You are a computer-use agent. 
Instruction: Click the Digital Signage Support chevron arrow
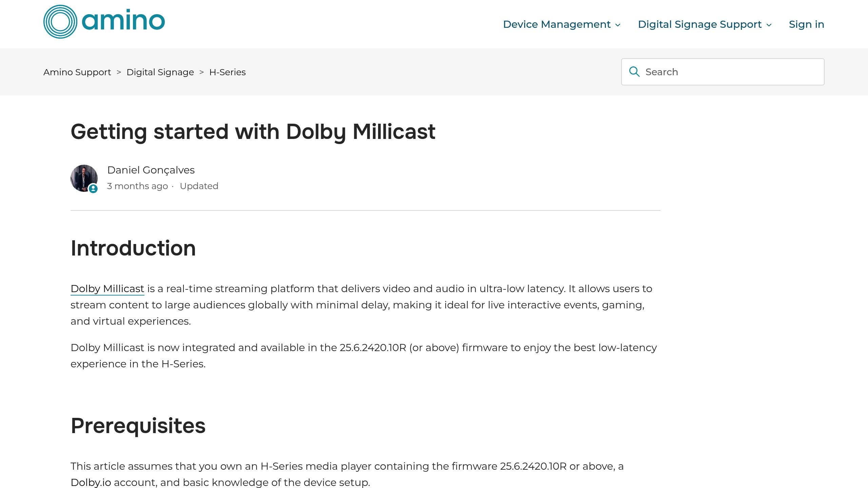[x=769, y=25]
